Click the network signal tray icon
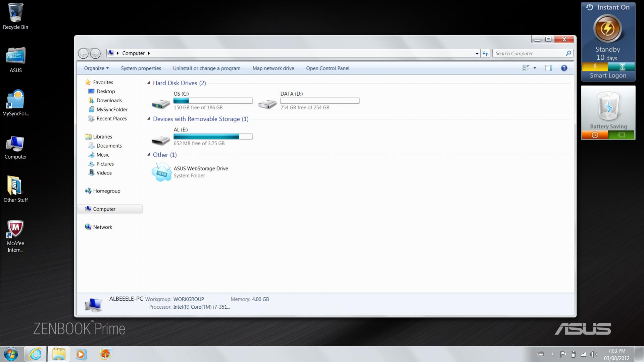 click(x=584, y=354)
